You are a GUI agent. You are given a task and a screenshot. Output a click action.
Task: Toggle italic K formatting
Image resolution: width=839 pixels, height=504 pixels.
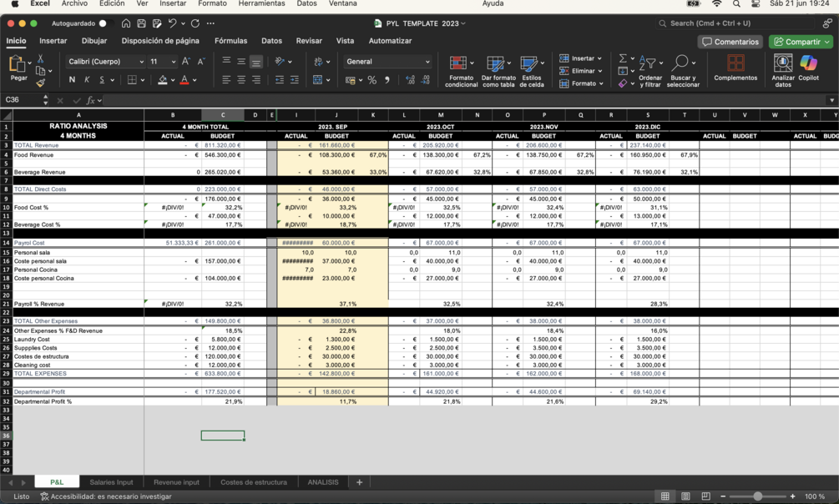coord(87,80)
